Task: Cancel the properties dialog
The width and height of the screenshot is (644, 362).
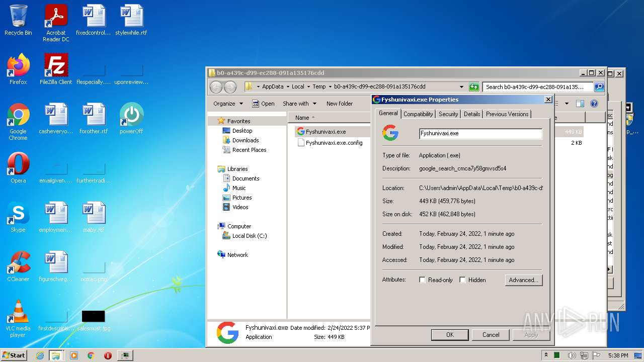Action: tap(491, 334)
